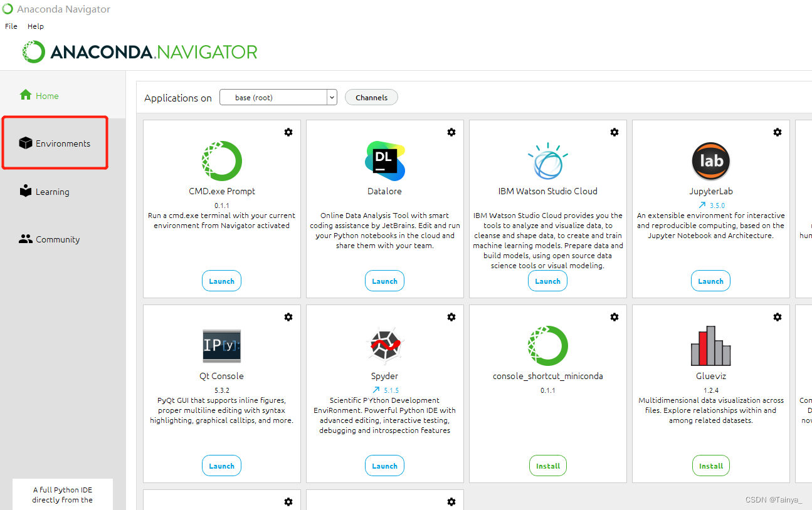Launch Qt Console
The height and width of the screenshot is (510, 812).
tap(221, 466)
